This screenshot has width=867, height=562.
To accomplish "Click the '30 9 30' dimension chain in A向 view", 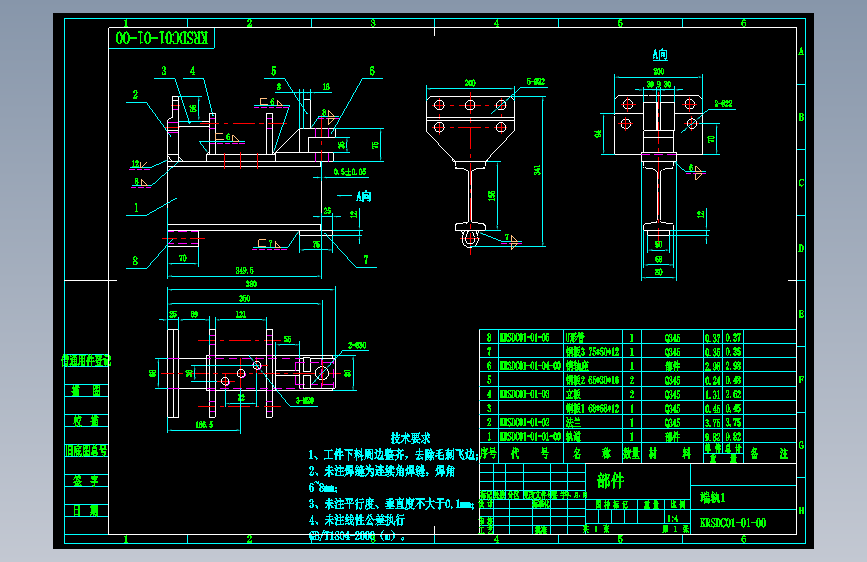I will 659,85.
